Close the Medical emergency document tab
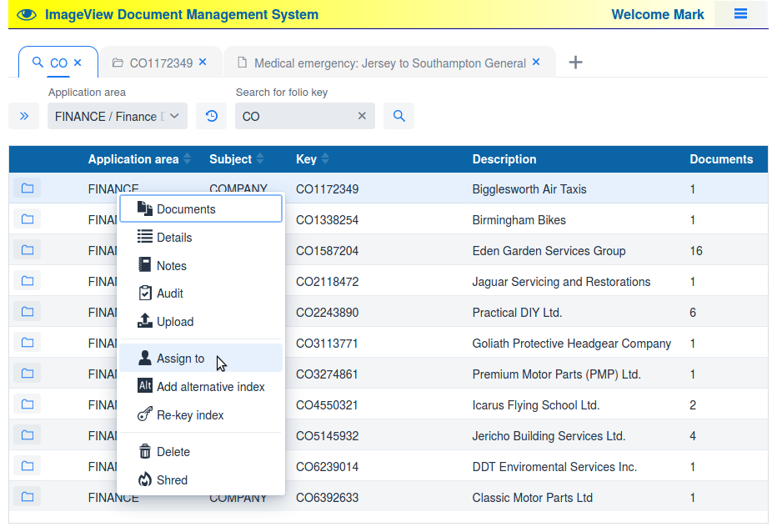 coord(536,63)
